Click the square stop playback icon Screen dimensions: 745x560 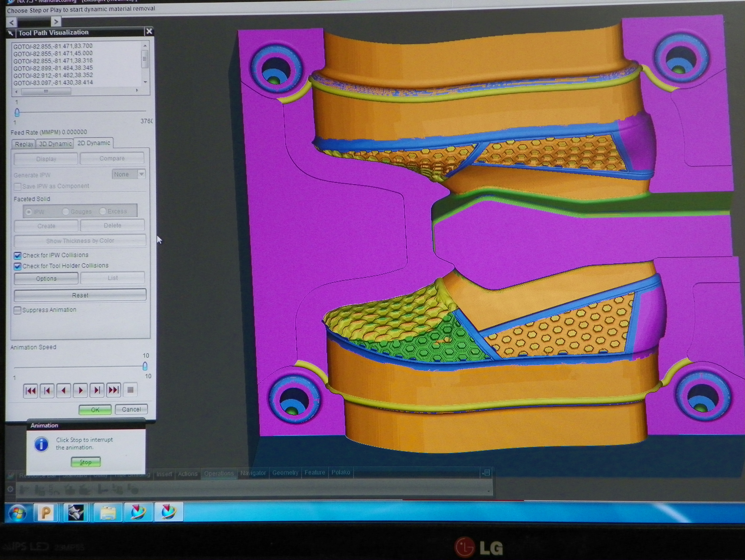[x=130, y=390]
